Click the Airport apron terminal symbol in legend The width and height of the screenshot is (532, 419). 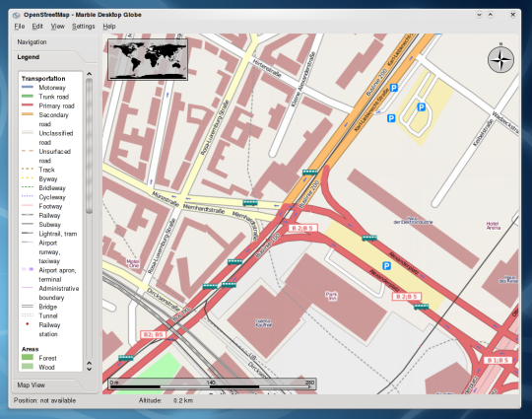click(28, 269)
